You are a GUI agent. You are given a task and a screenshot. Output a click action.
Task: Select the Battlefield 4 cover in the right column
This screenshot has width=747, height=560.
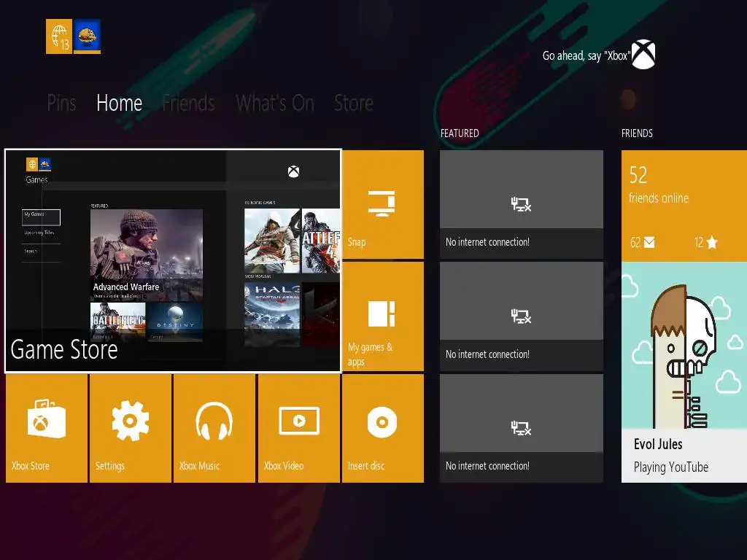321,241
